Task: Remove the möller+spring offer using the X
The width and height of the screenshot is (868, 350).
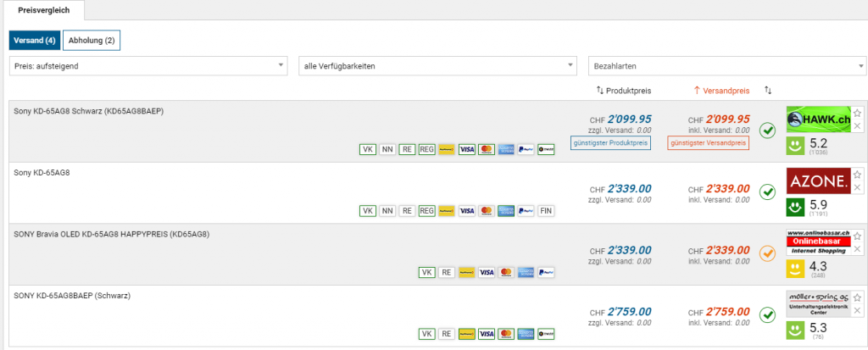Action: (x=857, y=311)
